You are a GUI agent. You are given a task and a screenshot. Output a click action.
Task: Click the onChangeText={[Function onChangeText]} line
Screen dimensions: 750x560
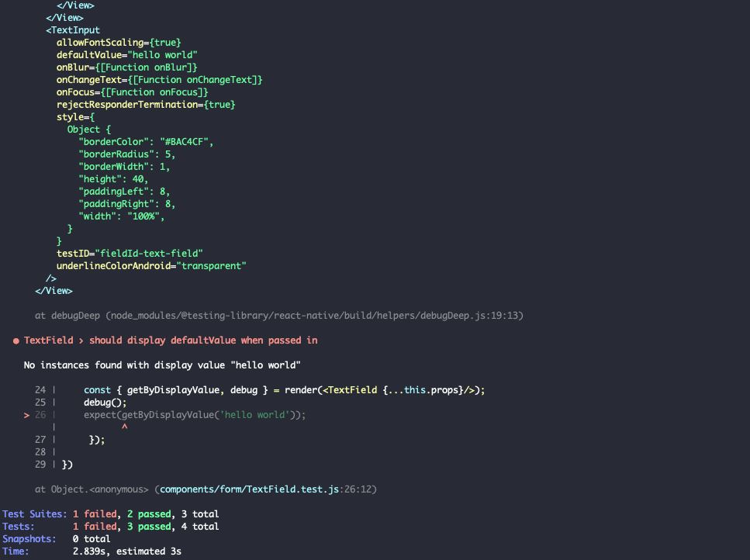(x=159, y=80)
